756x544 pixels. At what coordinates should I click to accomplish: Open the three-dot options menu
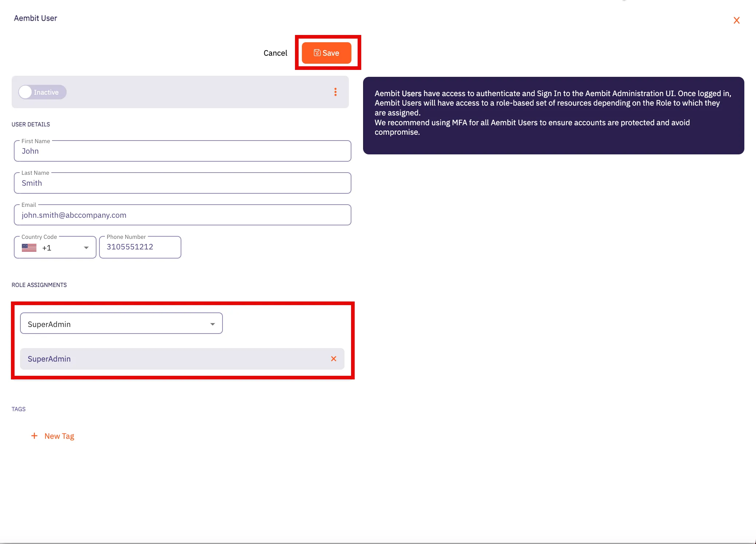point(335,92)
